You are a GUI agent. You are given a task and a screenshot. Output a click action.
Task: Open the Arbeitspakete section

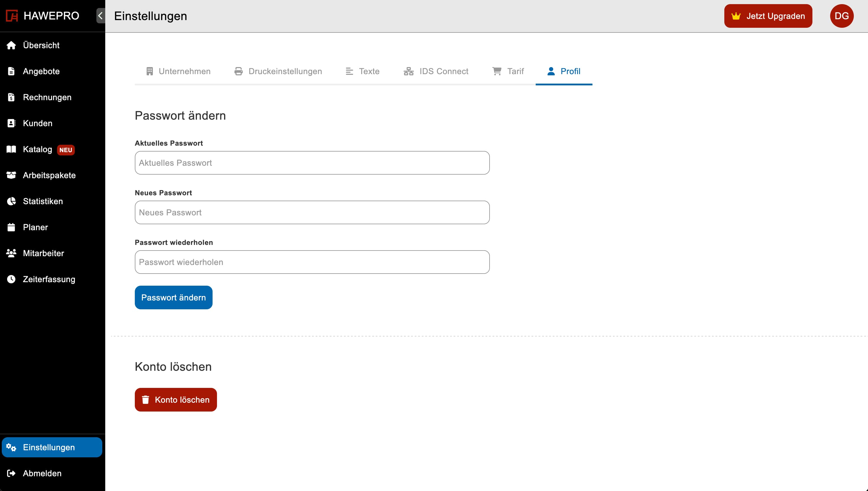point(49,175)
